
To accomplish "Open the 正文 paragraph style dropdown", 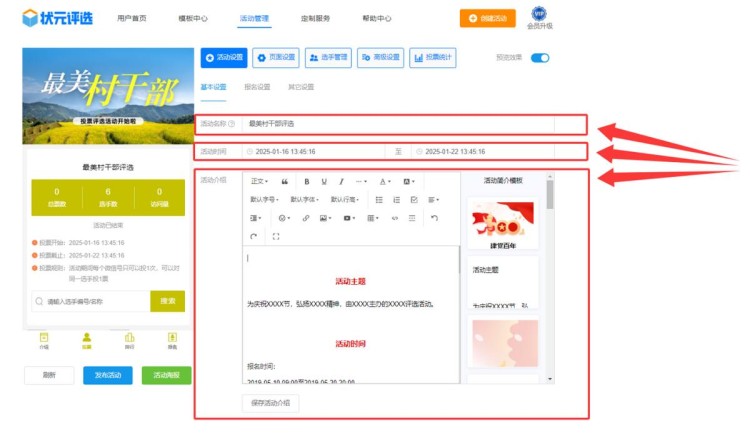I will coord(259,182).
